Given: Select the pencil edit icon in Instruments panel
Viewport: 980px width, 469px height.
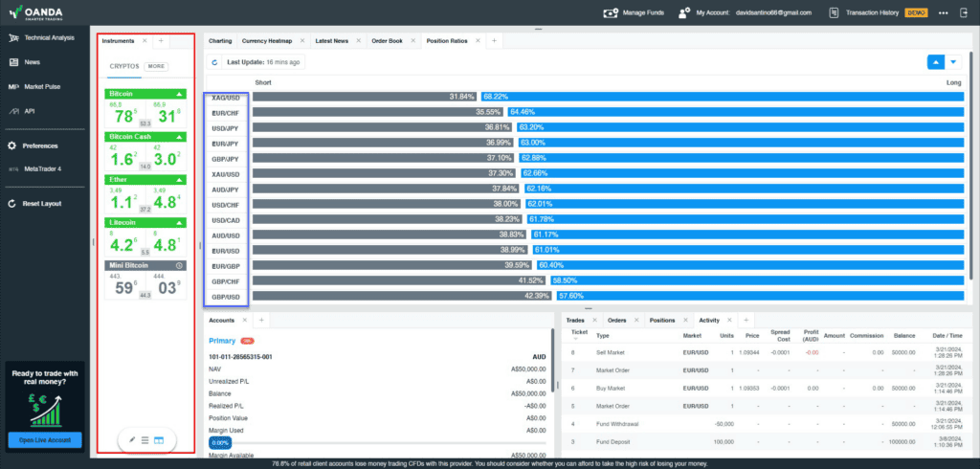Looking at the screenshot, I should tap(132, 439).
